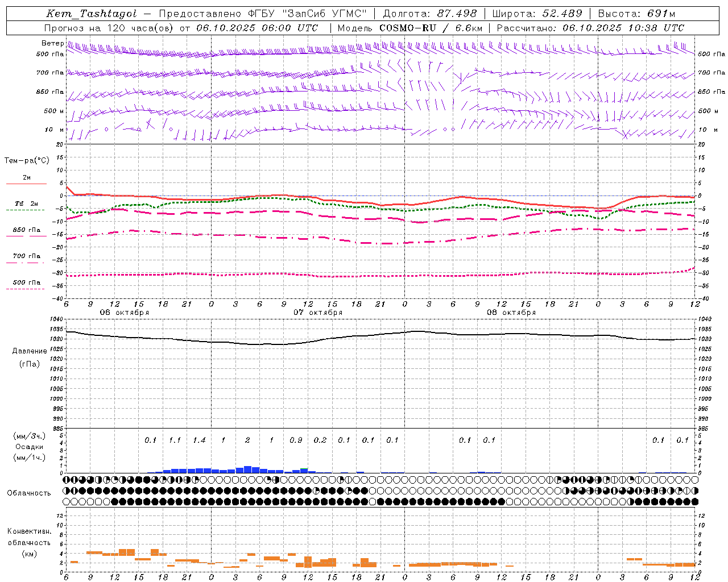Click the 08 октября date label

point(511,313)
